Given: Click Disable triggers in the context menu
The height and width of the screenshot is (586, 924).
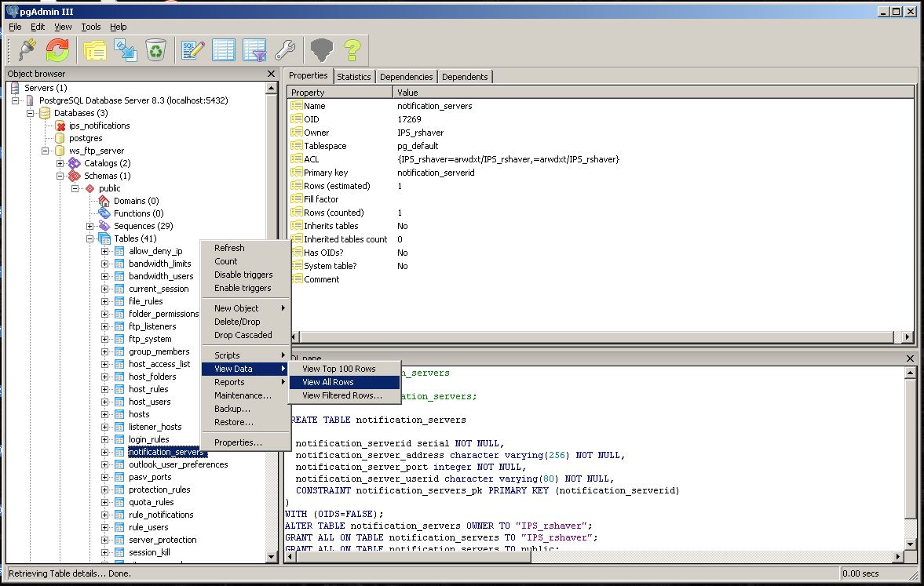Looking at the screenshot, I should coord(246,275).
